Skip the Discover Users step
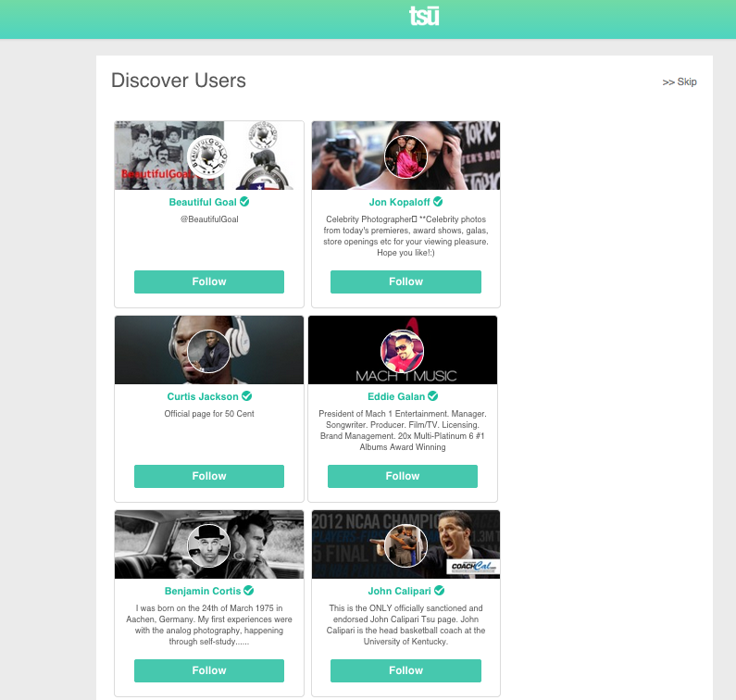The image size is (736, 700). 680,81
